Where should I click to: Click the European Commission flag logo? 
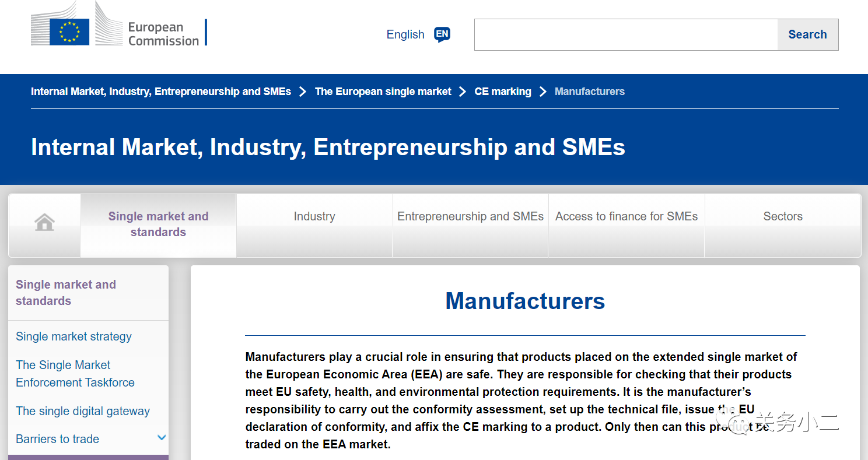[69, 31]
